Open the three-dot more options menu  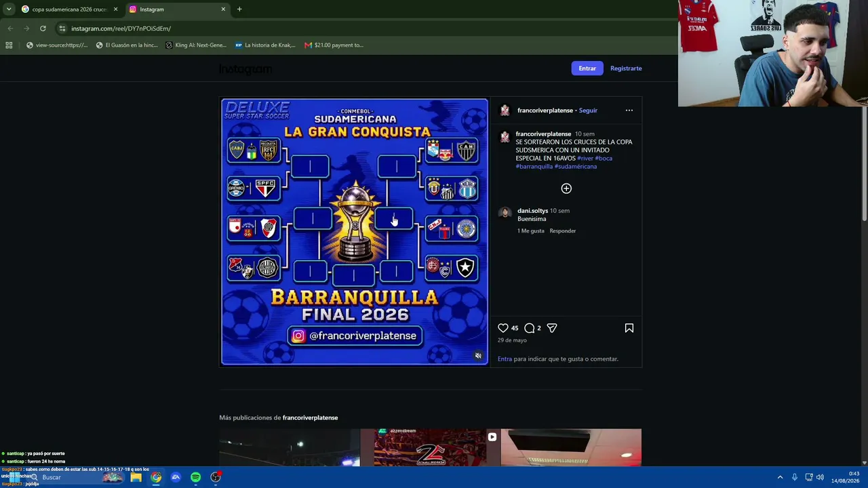point(629,110)
